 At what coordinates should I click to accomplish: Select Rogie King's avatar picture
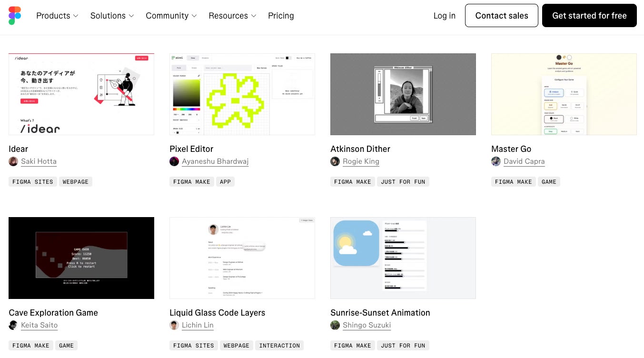tap(335, 161)
